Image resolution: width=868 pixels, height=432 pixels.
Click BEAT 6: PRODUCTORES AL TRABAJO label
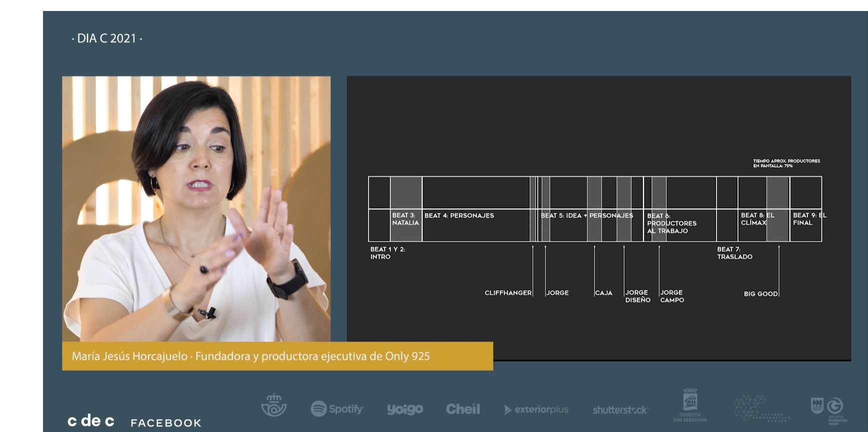tap(671, 223)
